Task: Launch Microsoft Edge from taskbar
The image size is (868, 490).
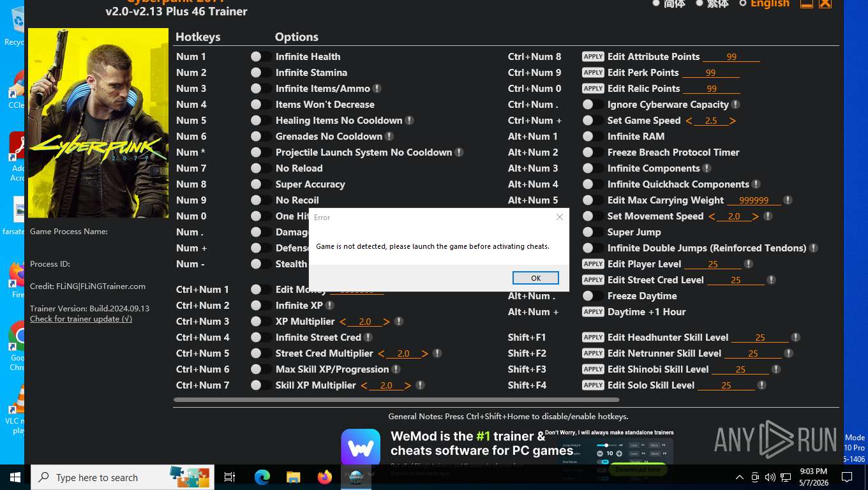Action: [x=262, y=477]
